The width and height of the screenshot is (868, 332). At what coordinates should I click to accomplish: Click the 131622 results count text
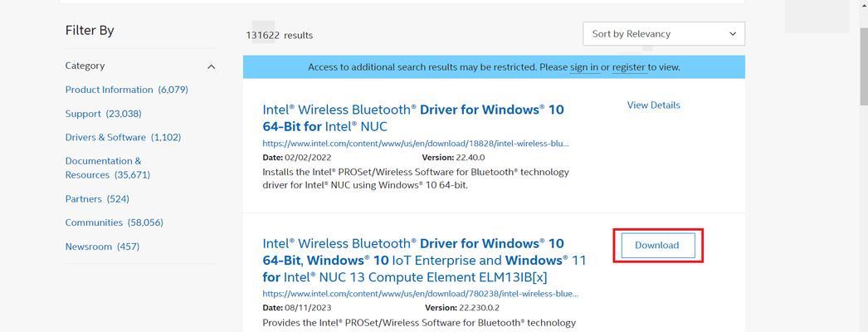pos(280,36)
